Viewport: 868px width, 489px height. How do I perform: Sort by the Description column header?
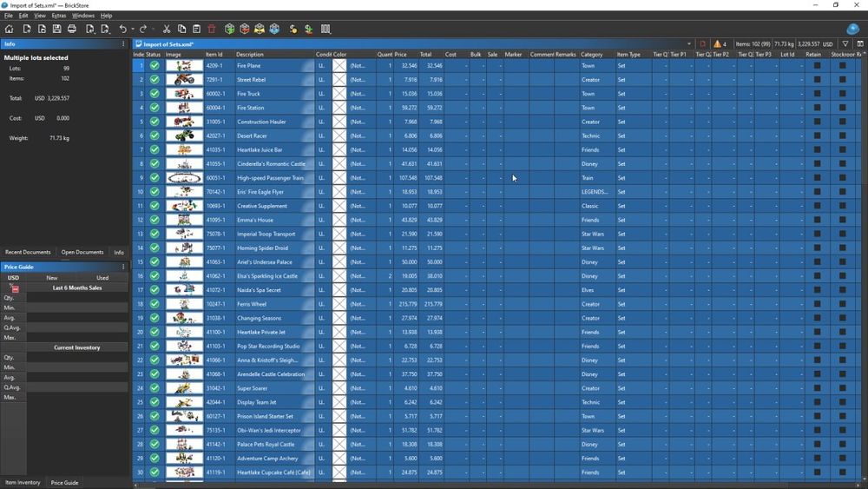pos(274,54)
